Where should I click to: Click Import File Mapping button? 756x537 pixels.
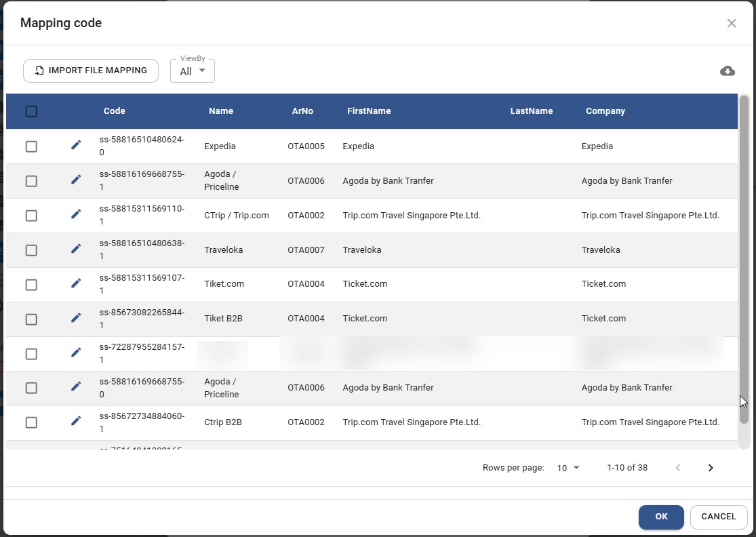click(x=91, y=71)
